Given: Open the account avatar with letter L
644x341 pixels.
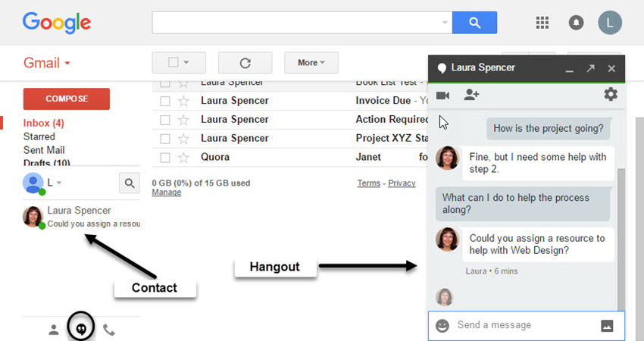Looking at the screenshot, I should (609, 23).
